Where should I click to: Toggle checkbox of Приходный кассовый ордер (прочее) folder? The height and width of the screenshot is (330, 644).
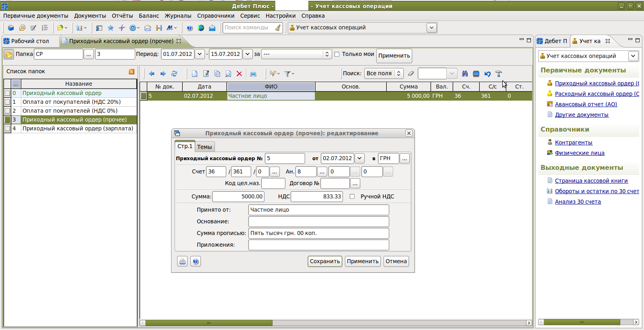[7, 120]
